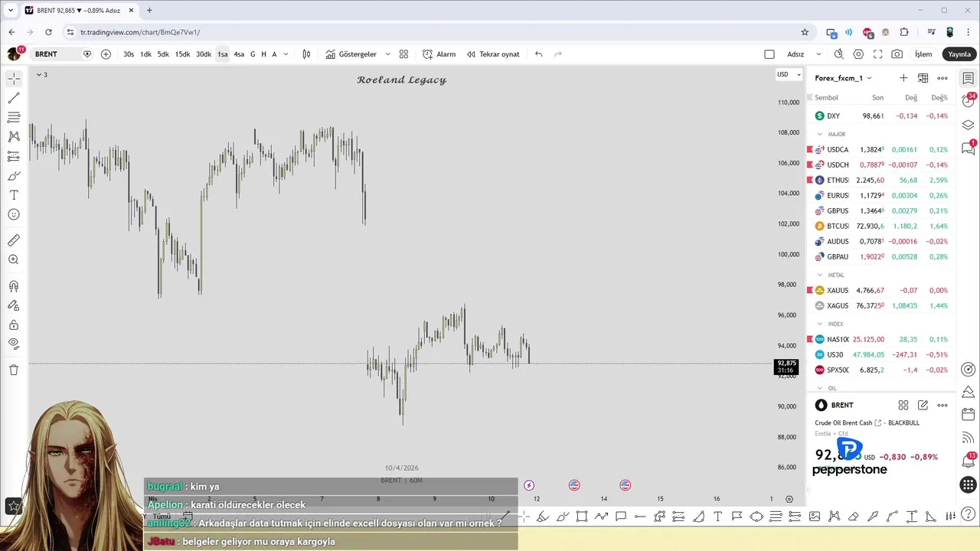Hide all drawings with eye icon
The image size is (980, 551).
14,344
